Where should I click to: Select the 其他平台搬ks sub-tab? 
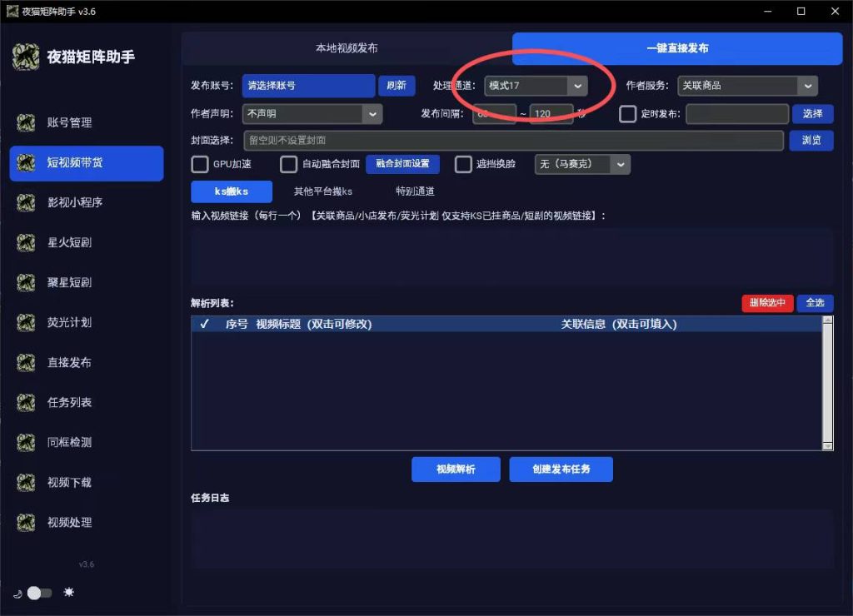coord(323,191)
